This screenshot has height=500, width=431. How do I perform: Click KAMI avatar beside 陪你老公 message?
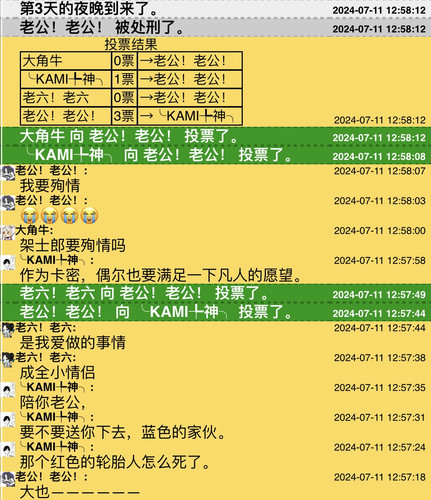(8, 390)
